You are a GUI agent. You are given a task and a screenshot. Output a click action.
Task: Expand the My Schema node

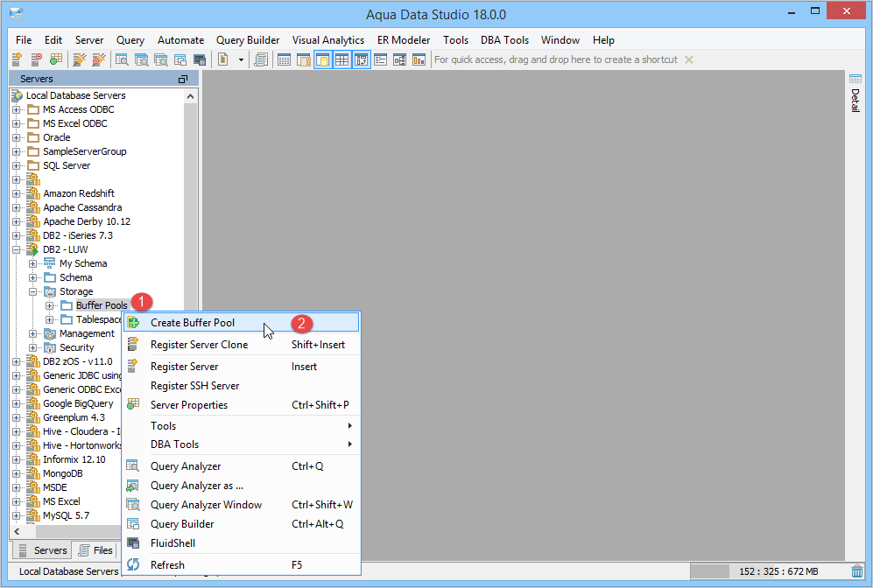tap(33, 263)
